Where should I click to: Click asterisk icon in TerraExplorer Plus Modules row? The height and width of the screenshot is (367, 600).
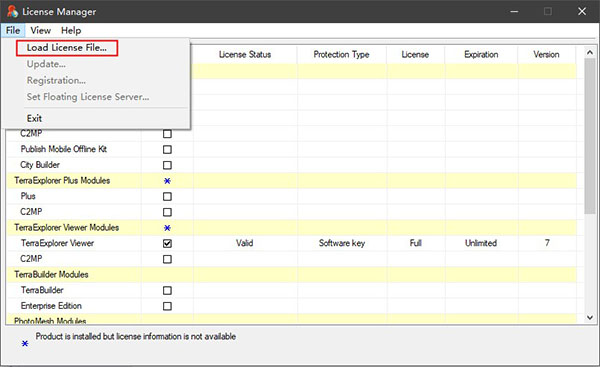pyautogui.click(x=167, y=181)
